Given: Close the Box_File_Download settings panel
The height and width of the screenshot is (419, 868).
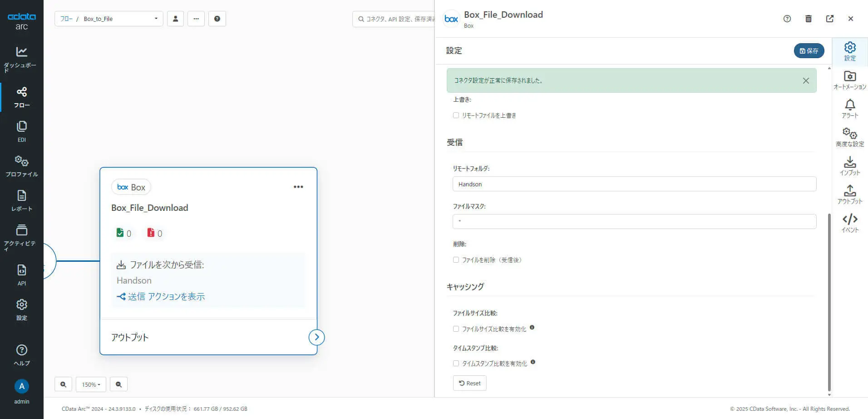Looking at the screenshot, I should 851,19.
